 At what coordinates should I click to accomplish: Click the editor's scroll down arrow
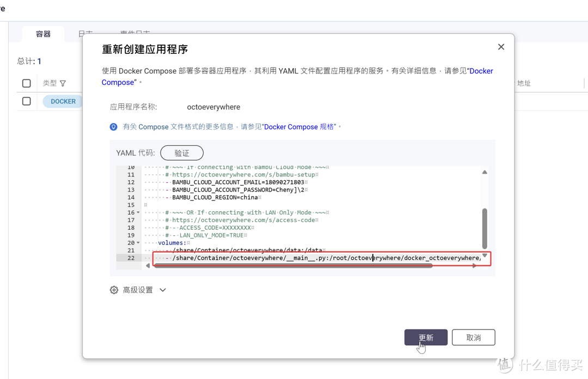[x=485, y=255]
